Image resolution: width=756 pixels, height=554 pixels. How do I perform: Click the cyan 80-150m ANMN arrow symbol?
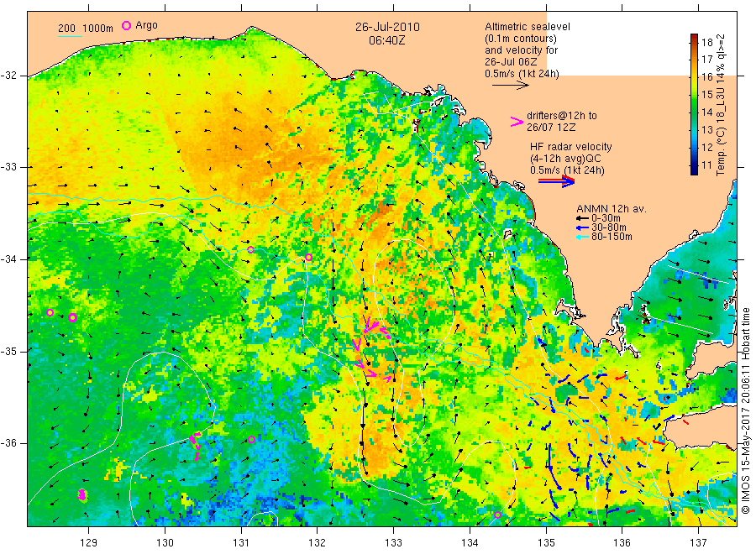pos(582,237)
